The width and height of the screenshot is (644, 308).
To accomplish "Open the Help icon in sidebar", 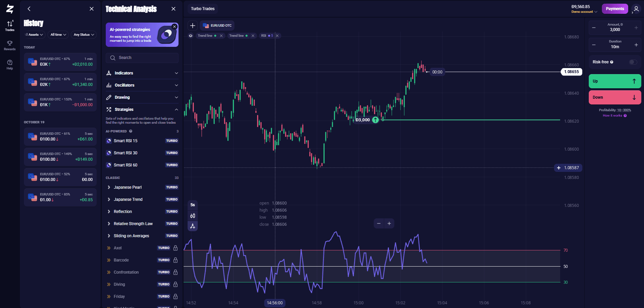I will click(10, 65).
